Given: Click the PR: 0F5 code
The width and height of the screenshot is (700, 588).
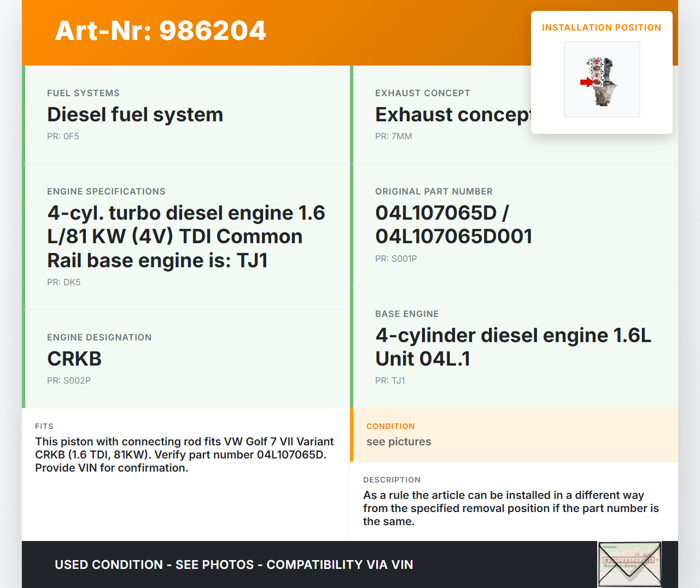Looking at the screenshot, I should (63, 137).
